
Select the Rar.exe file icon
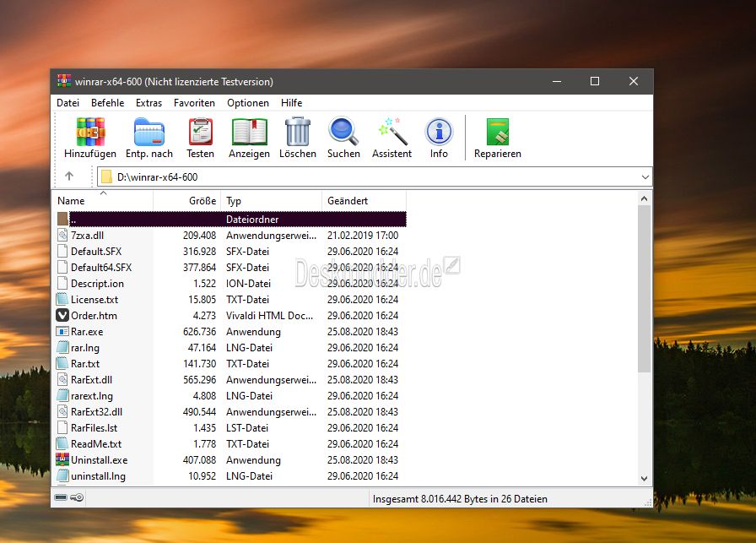(62, 332)
